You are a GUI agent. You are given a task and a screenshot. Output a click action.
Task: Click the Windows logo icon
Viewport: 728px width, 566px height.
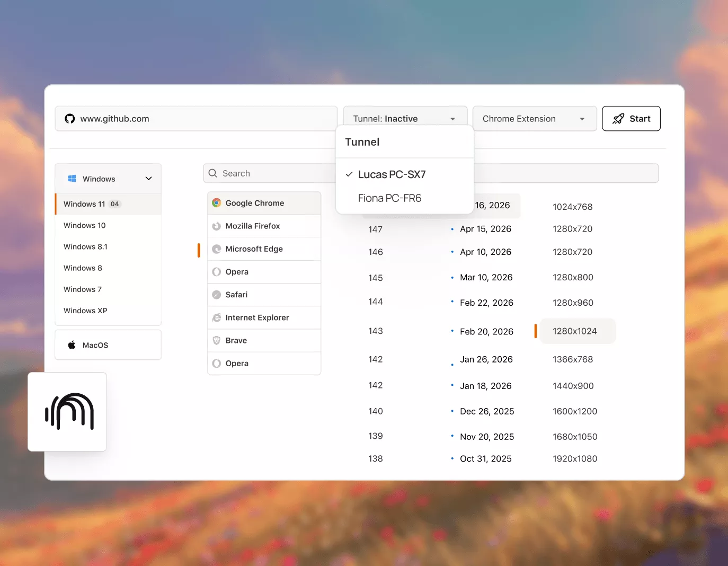tap(72, 179)
